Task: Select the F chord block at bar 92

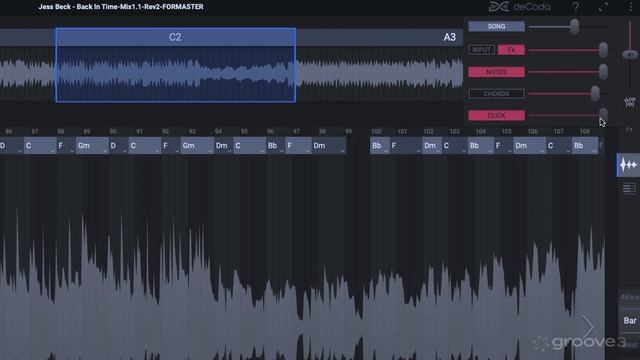Action: tap(171, 146)
